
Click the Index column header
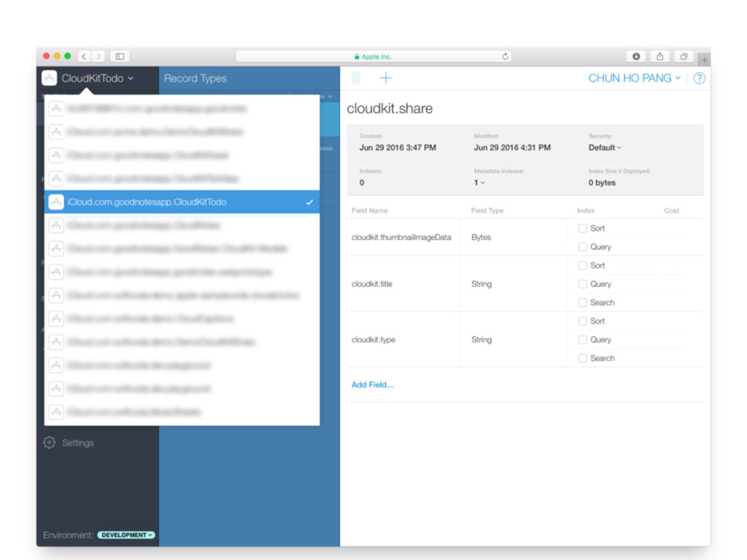(x=586, y=211)
